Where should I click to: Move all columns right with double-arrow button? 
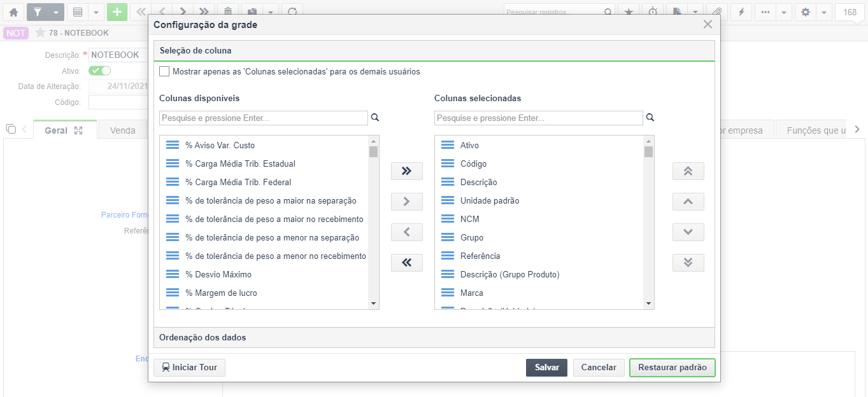pos(407,171)
